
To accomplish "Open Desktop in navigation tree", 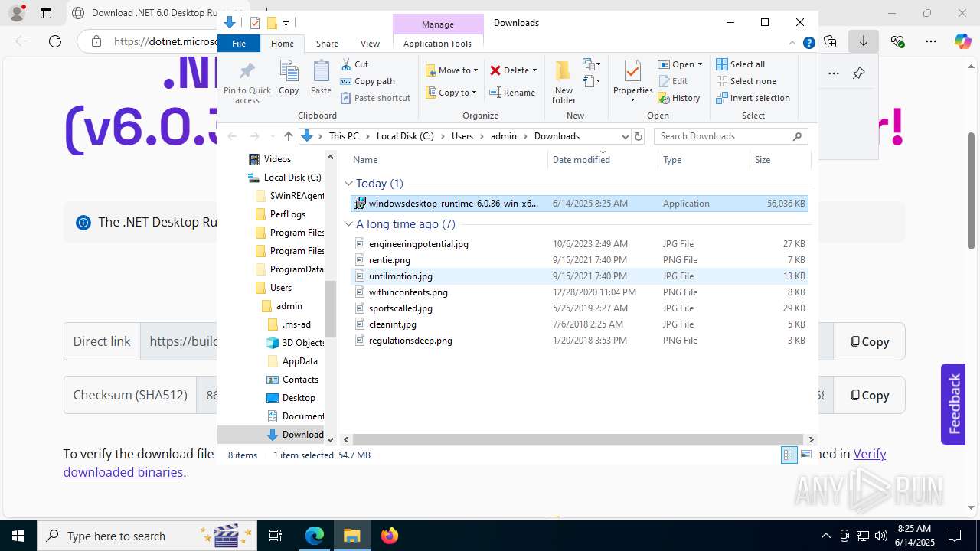I will (299, 398).
